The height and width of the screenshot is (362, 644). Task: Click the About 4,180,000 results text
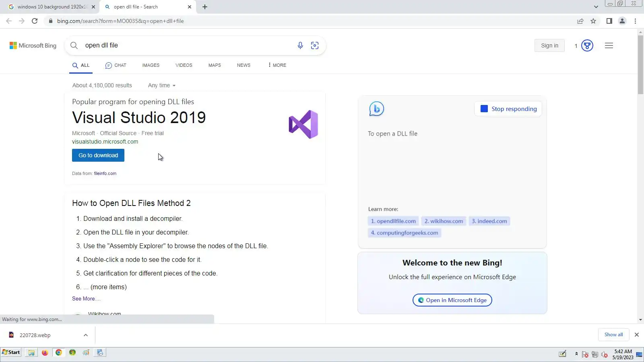click(x=102, y=86)
